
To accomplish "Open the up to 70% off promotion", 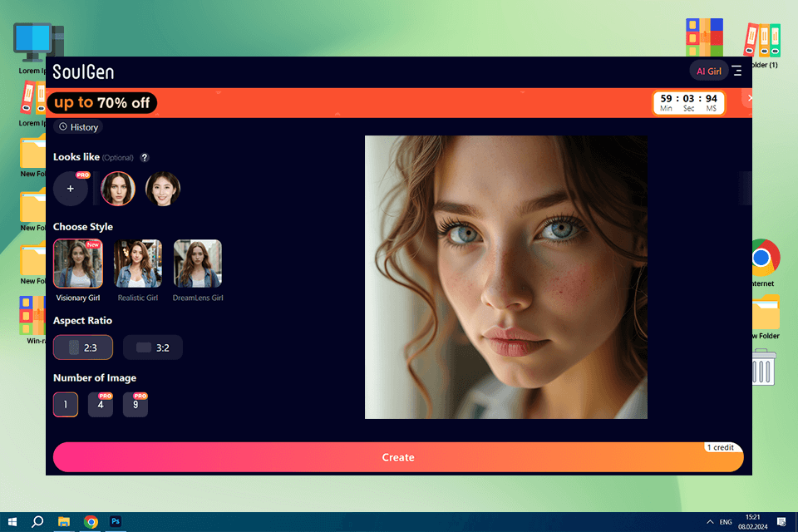I will coord(102,103).
